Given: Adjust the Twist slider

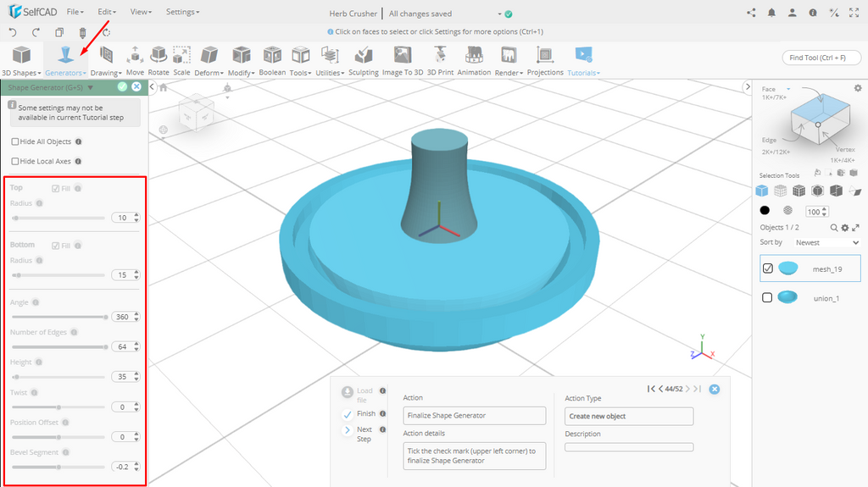Looking at the screenshot, I should tap(58, 407).
